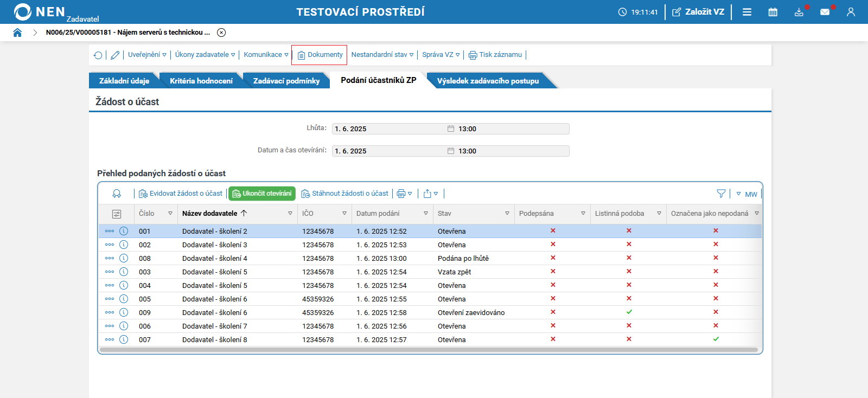Open info icon for row 008
This screenshot has width=868, height=398.
[124, 258]
